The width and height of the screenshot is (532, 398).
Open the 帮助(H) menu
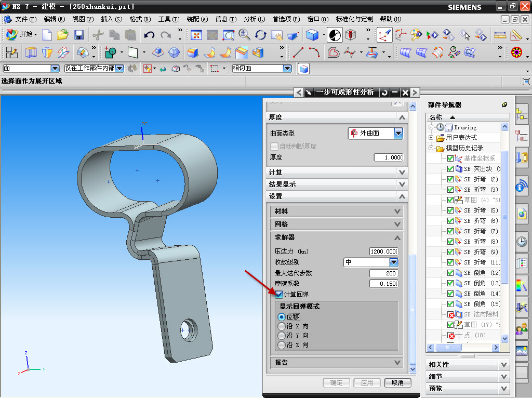[391, 19]
